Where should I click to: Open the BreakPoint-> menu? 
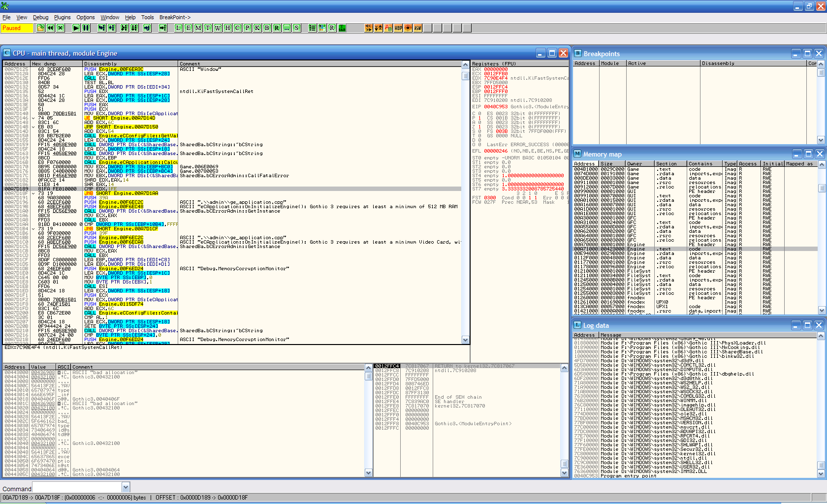click(x=175, y=17)
